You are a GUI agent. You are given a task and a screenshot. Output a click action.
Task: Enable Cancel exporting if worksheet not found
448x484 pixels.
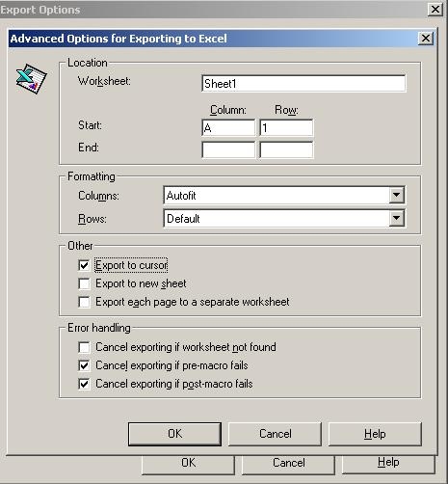[84, 347]
